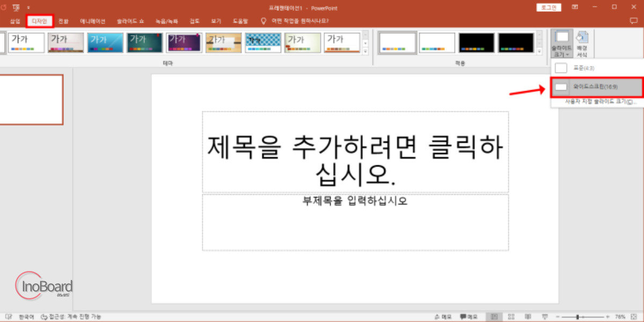Apply the blue diamond-pattern theme thumbnail
Image resolution: width=644 pixels, height=322 pixels.
(263, 42)
